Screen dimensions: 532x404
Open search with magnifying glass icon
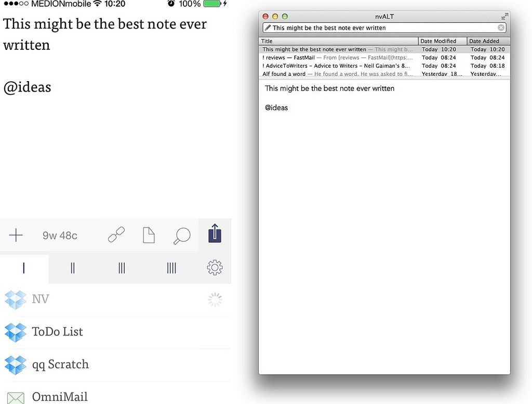[181, 236]
